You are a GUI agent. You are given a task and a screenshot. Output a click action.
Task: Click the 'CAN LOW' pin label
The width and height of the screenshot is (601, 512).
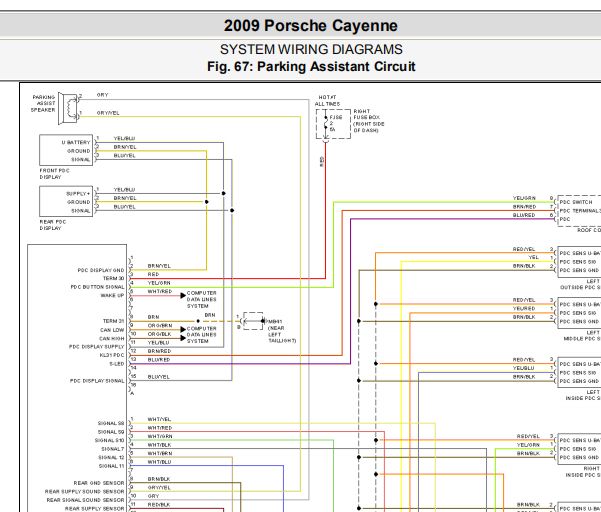click(x=112, y=330)
